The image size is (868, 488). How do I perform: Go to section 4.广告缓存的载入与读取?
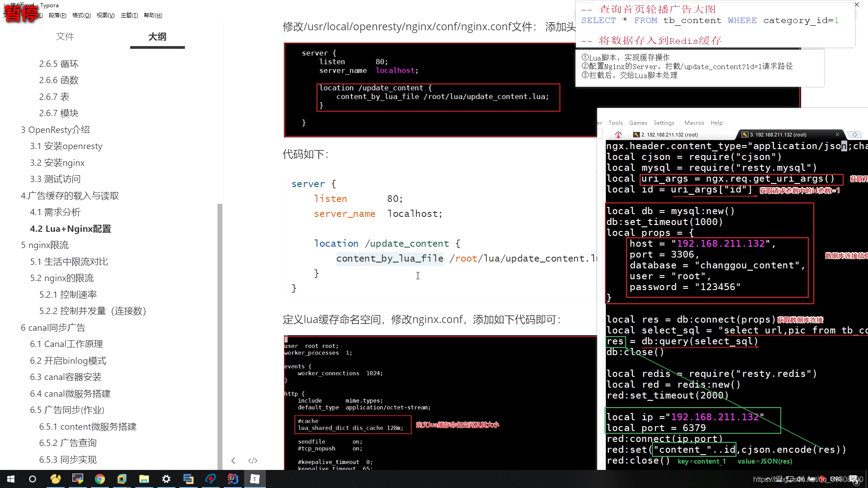70,196
